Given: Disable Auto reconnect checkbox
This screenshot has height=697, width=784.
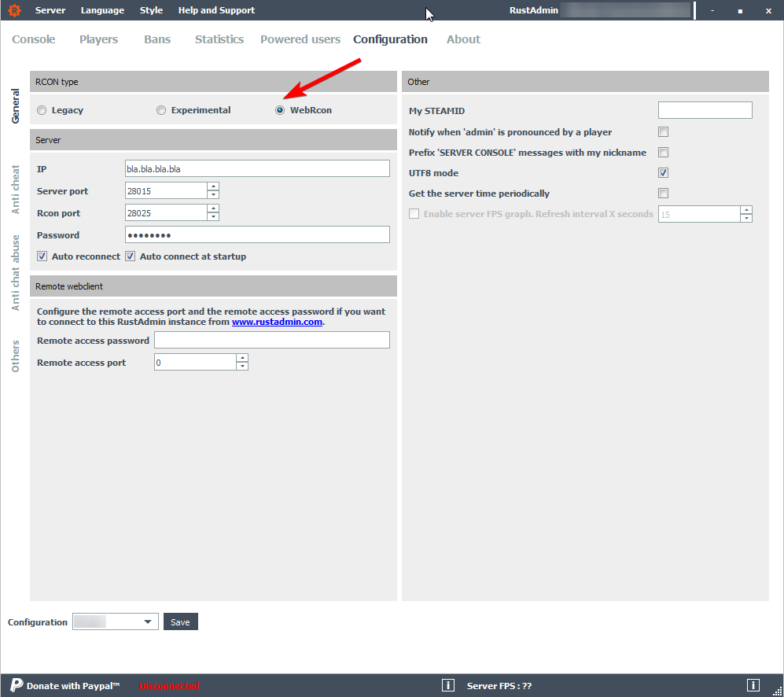Looking at the screenshot, I should (42, 256).
